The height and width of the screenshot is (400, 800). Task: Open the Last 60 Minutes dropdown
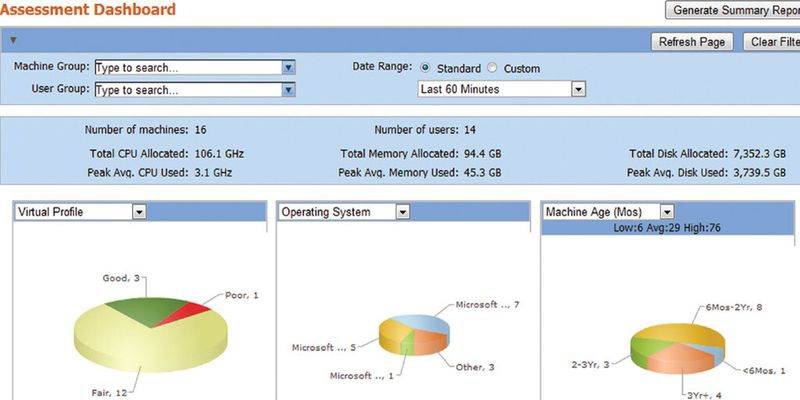[x=502, y=89]
